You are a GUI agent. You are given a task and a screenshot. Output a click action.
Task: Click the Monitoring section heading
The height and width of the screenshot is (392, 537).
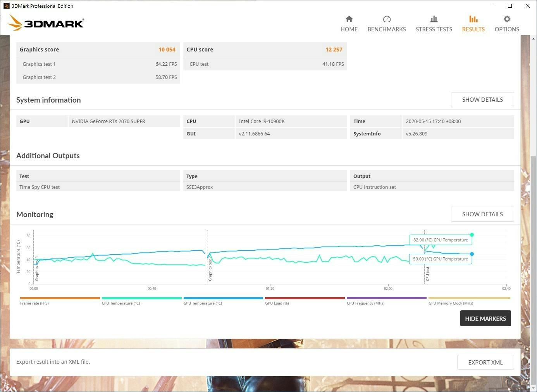[x=35, y=214]
